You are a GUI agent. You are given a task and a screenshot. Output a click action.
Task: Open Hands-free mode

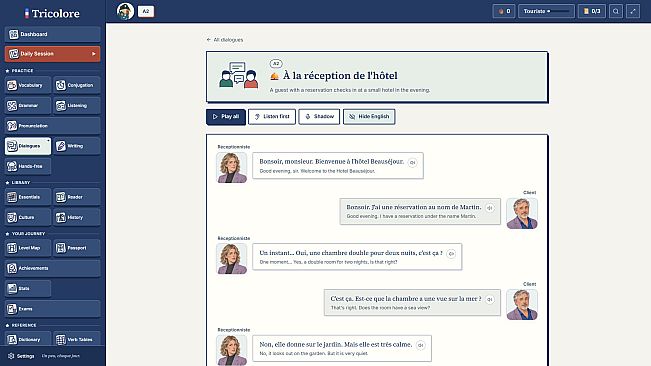point(28,166)
